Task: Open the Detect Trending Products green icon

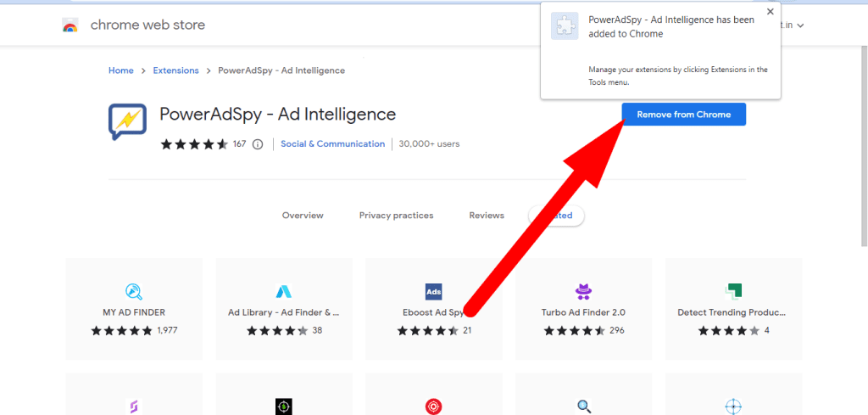Action: [733, 291]
